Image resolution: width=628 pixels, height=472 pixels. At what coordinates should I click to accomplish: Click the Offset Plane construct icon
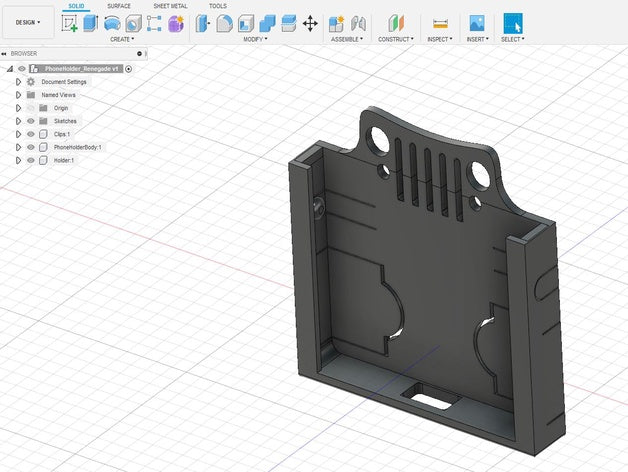pos(396,23)
